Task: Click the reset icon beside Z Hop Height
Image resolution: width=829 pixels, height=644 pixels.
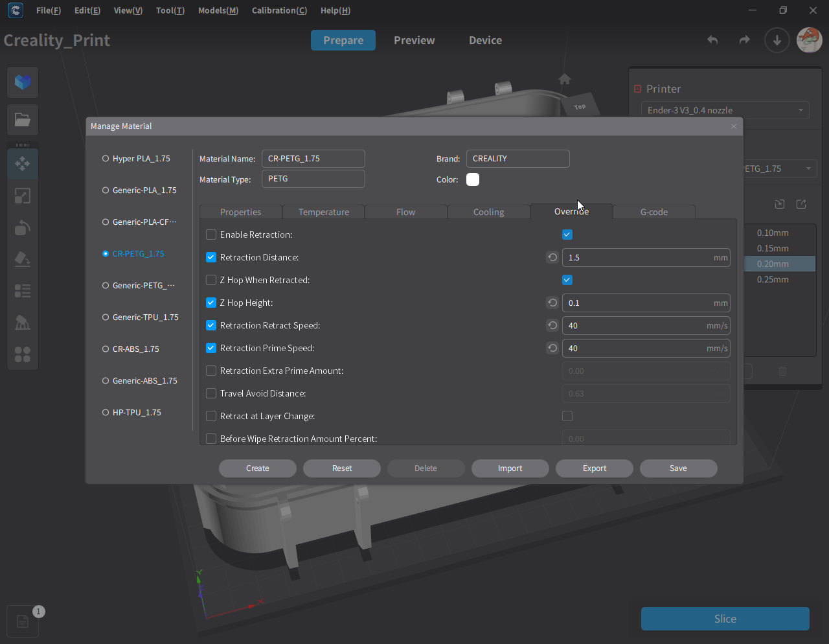Action: 552,303
